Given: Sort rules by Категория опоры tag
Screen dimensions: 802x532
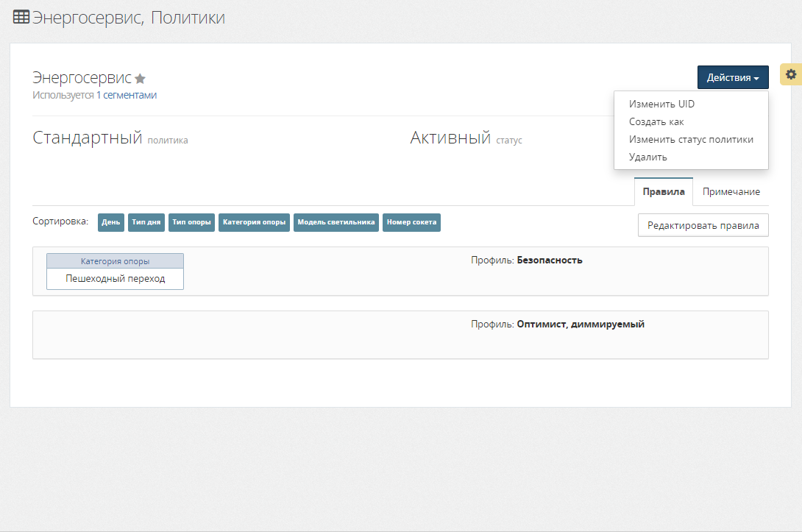Looking at the screenshot, I should click(x=255, y=222).
